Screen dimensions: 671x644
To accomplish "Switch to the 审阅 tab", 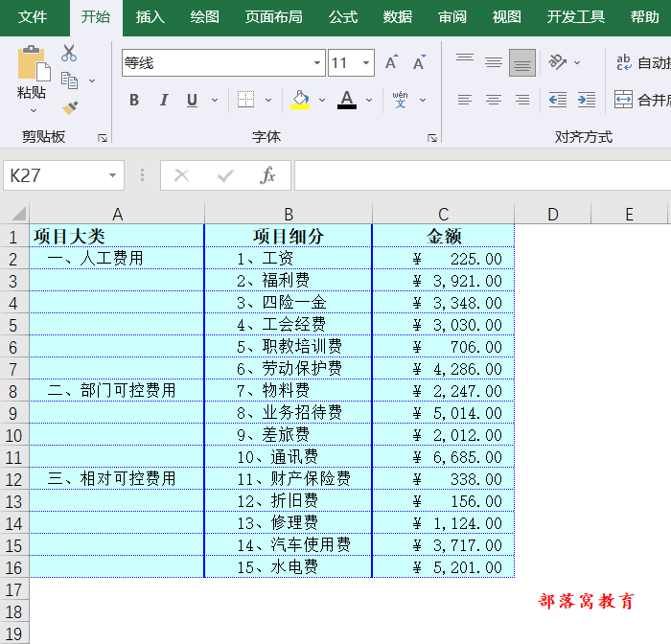I will click(452, 17).
